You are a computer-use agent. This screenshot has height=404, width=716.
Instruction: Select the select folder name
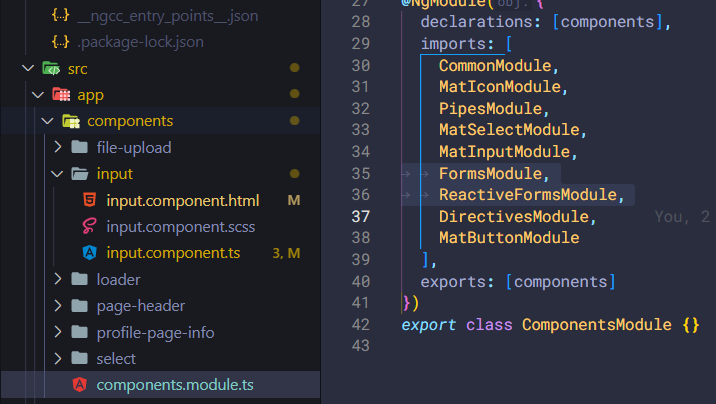pos(116,359)
